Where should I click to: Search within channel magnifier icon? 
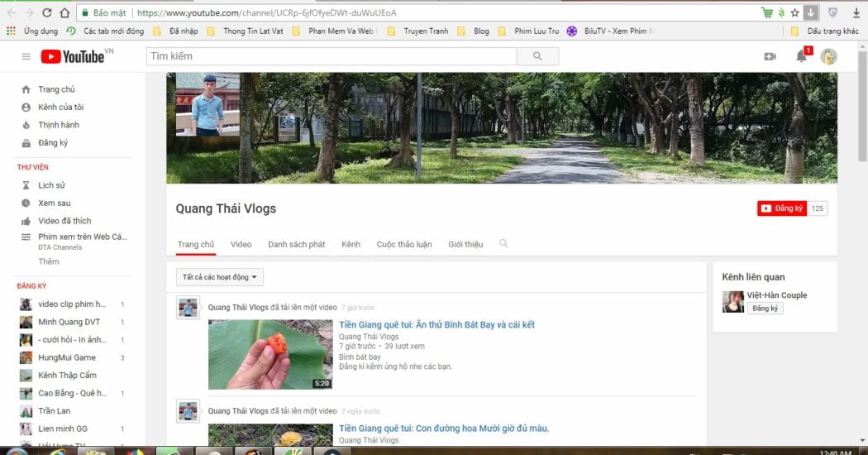[503, 243]
